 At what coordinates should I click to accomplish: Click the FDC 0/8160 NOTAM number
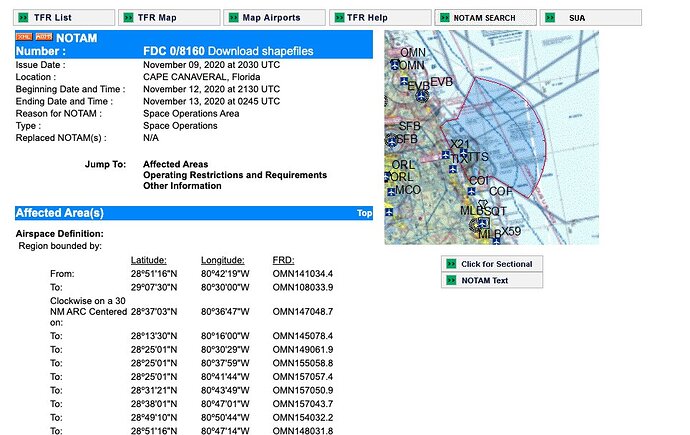(174, 51)
